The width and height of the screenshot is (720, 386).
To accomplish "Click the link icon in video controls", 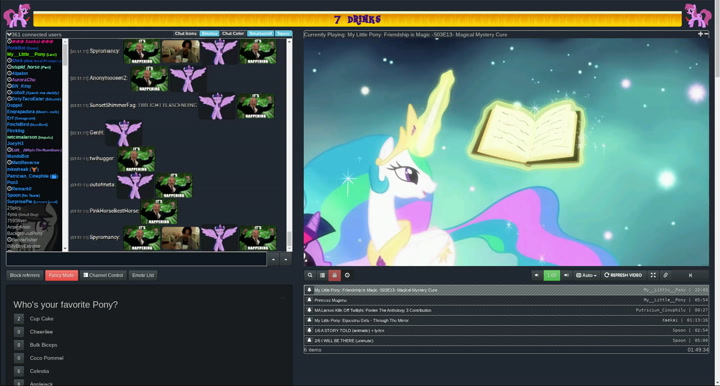I will coord(665,275).
